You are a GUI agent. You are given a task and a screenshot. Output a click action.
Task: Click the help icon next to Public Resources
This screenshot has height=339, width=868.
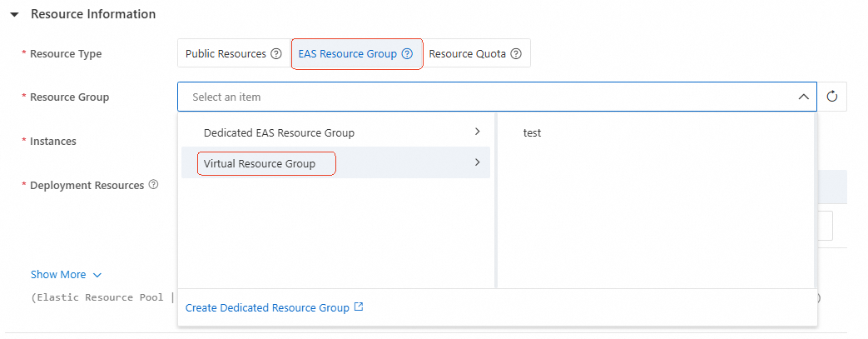tap(275, 54)
